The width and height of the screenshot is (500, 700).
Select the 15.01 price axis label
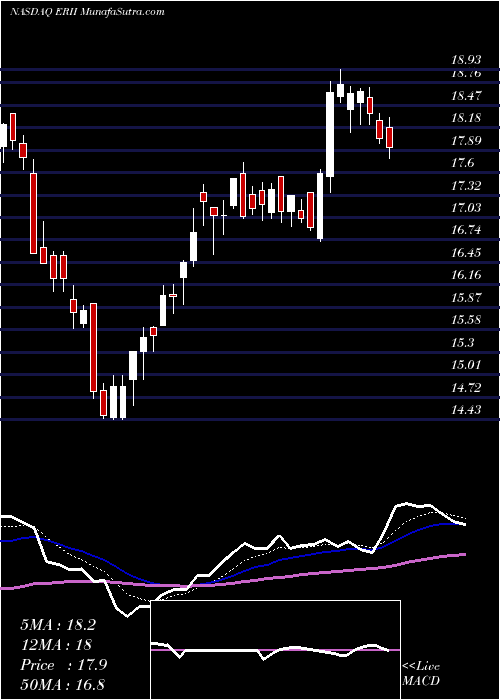click(466, 365)
